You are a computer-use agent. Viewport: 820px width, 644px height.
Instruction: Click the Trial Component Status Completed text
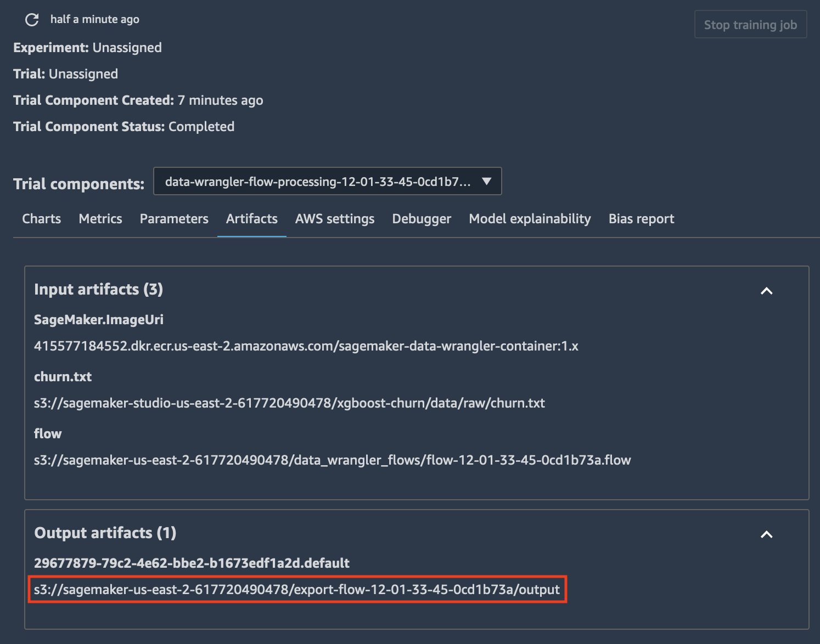(x=124, y=127)
